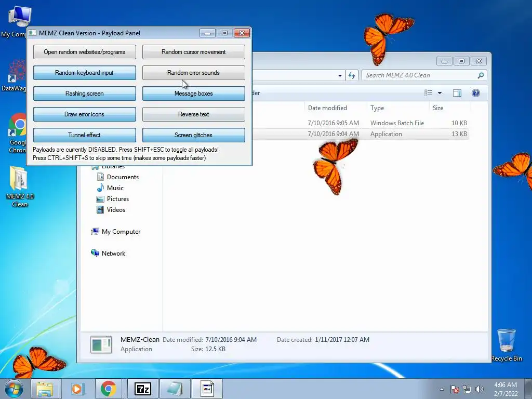Open the Recycle Bin
Viewport: 532px width, 399px height.
pos(507,345)
